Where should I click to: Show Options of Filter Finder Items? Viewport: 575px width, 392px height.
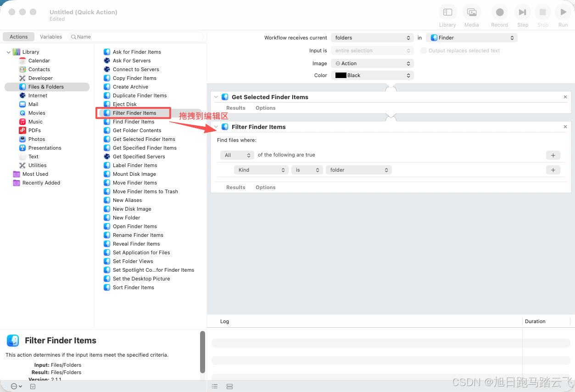click(266, 187)
